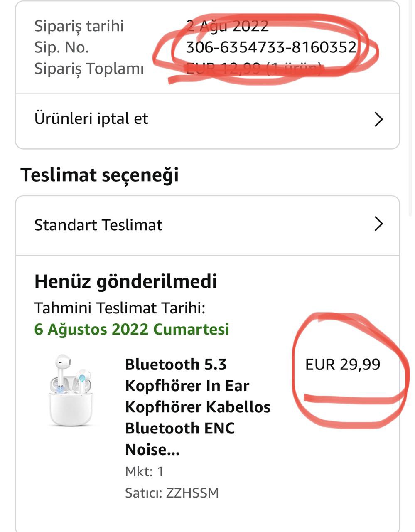Click order number 306-6354733-8160352
This screenshot has width=415, height=532.
(271, 47)
